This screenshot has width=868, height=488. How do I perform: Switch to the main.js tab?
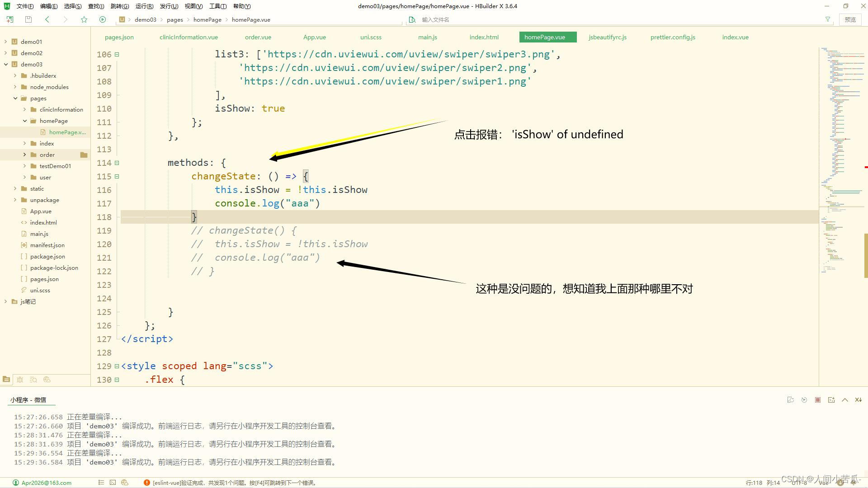427,37
